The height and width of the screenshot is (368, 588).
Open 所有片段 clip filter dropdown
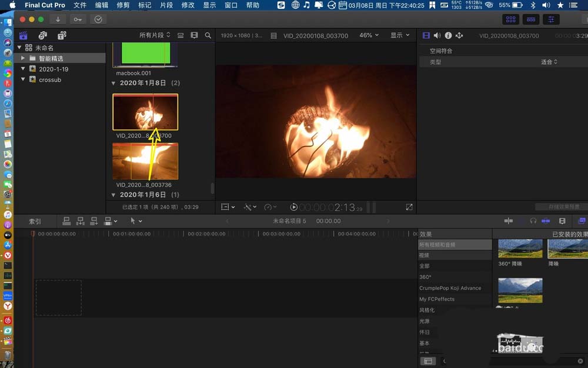point(155,35)
